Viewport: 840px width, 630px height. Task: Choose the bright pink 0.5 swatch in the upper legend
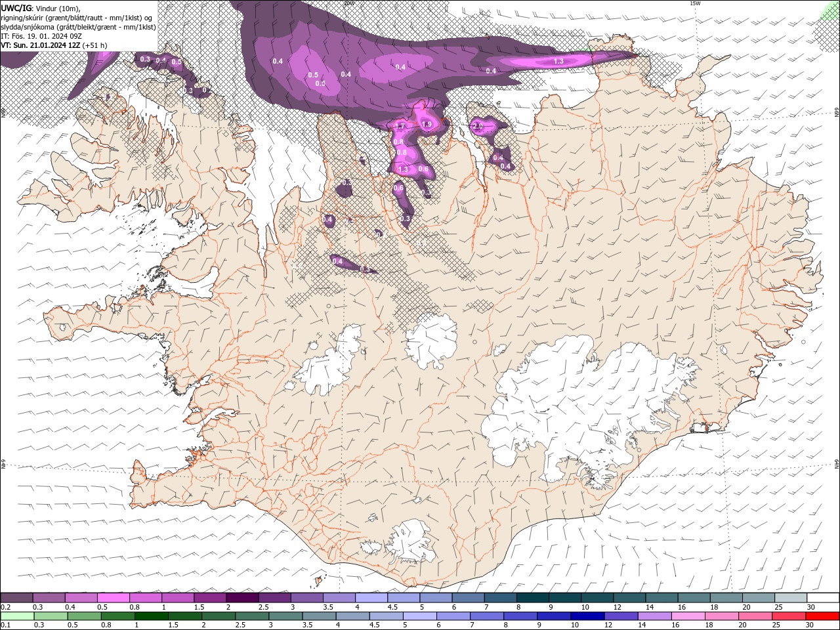pyautogui.click(x=114, y=598)
